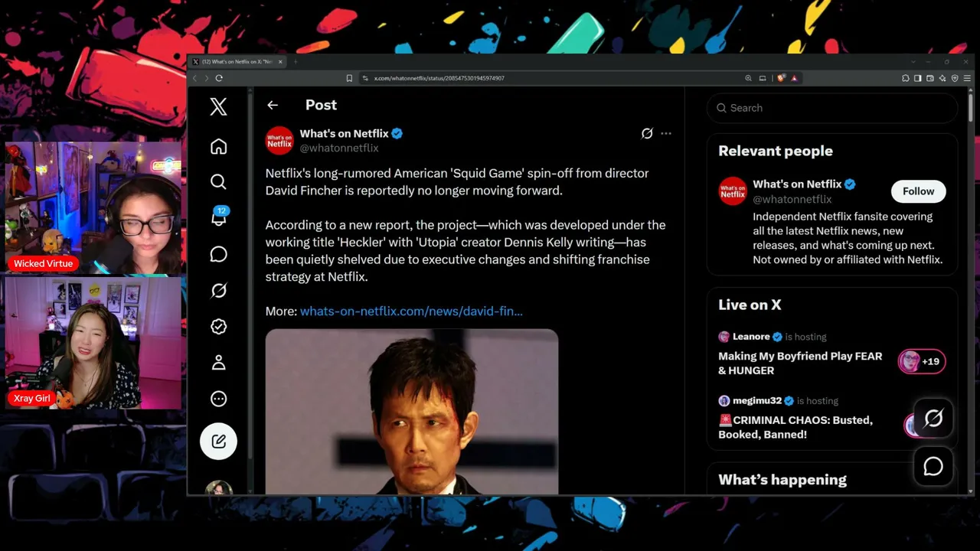The height and width of the screenshot is (551, 980).
Task: Click the x.com address bar URL
Action: click(439, 78)
